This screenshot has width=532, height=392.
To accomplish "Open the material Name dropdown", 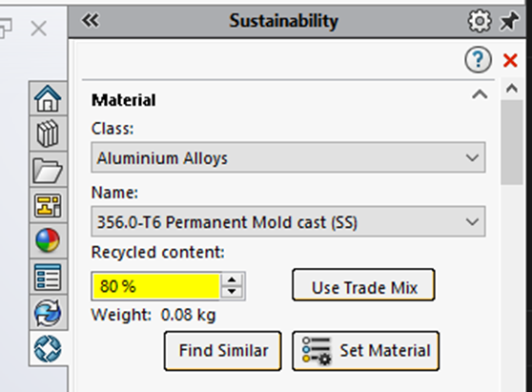I will [x=288, y=221].
